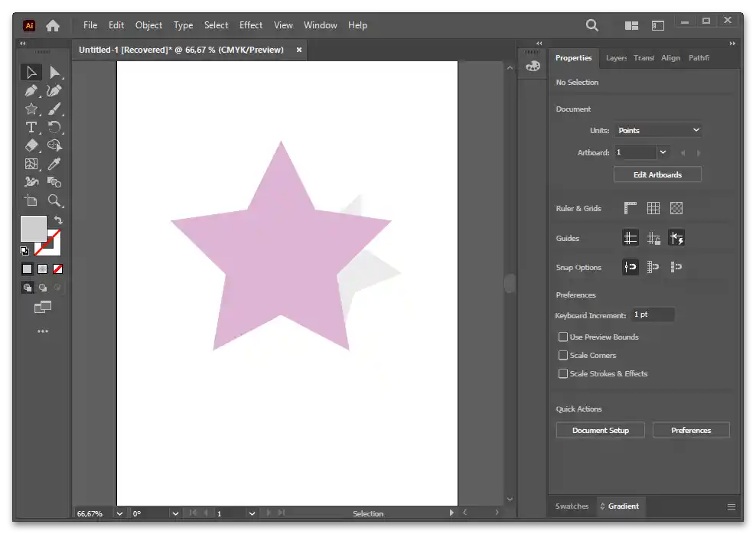Viewport: 756px width, 534px height.
Task: Toggle Snap to Point option
Action: click(631, 267)
